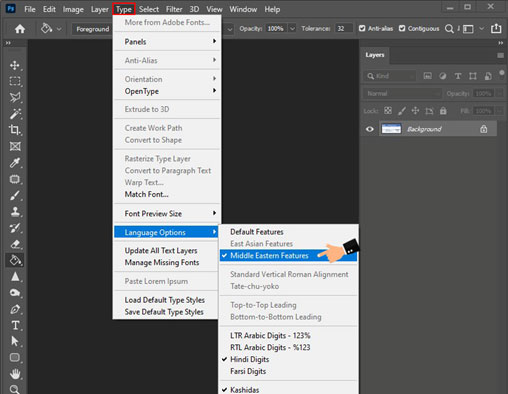508x394 pixels.
Task: Open the Normal blend mode dropdown
Action: (x=402, y=94)
